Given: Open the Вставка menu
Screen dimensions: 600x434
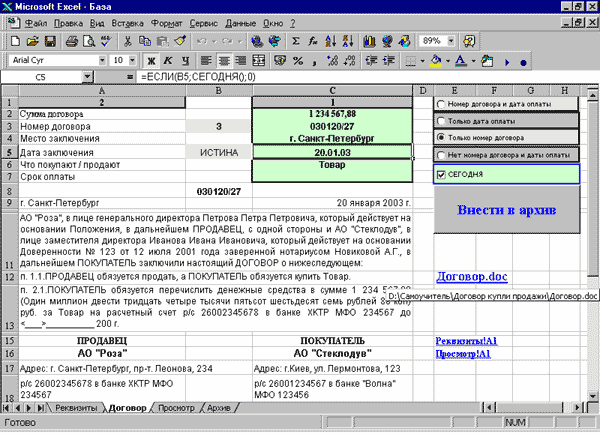Looking at the screenshot, I should coord(127,23).
